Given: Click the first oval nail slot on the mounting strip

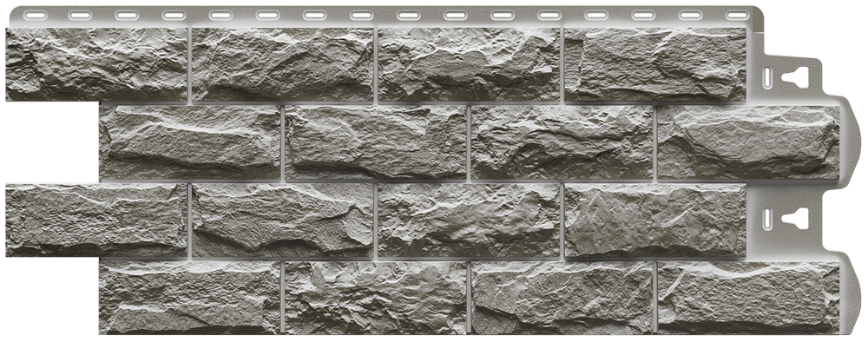Looking at the screenshot, I should [32, 16].
